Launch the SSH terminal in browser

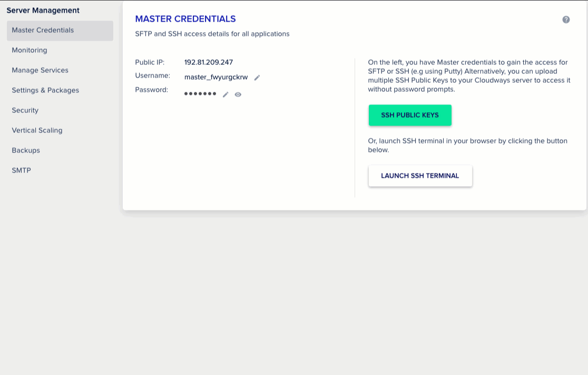(x=420, y=176)
